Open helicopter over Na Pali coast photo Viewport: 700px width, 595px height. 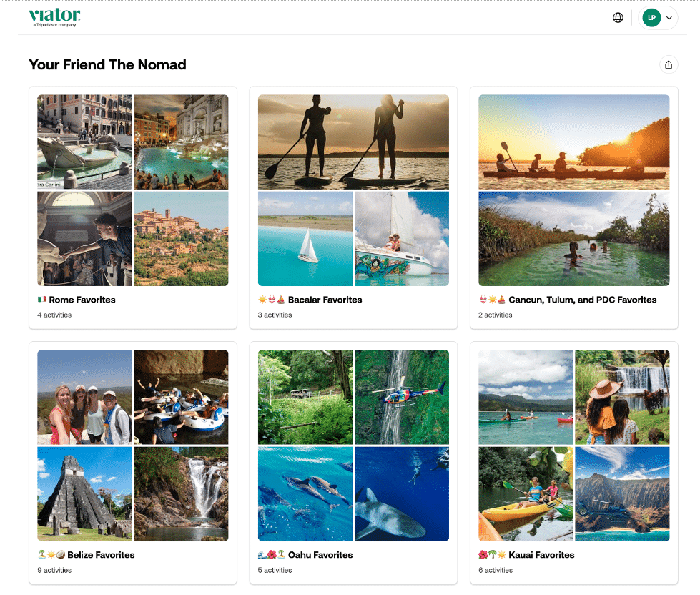click(x=622, y=493)
